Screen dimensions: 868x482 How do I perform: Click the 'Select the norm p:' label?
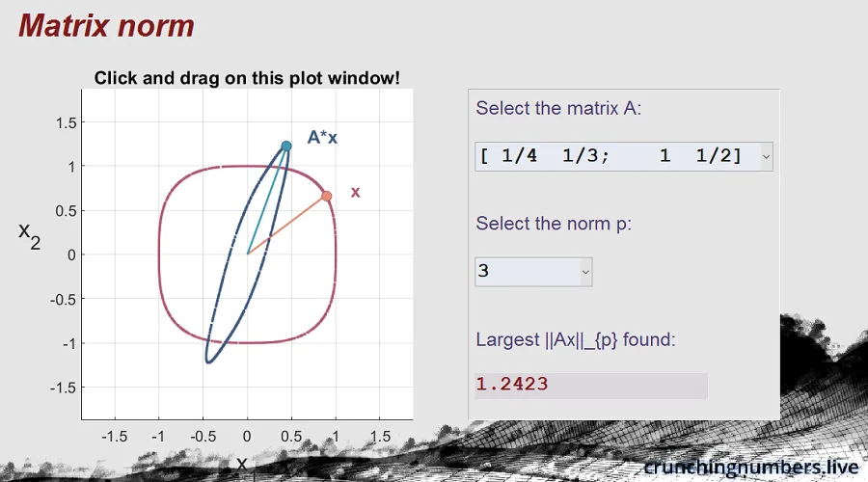point(554,224)
